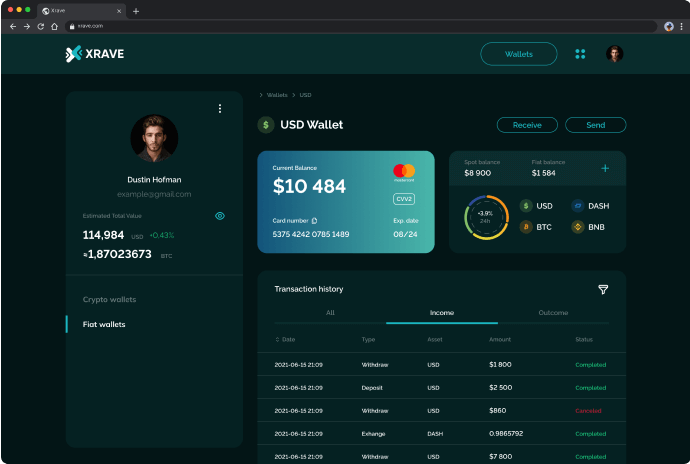Select the BTC coin icon in legend

[525, 227]
